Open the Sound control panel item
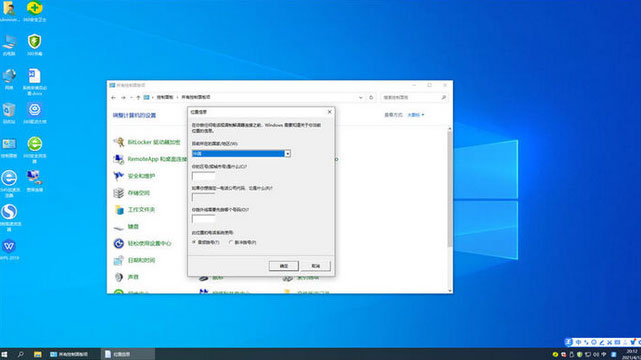 126,277
